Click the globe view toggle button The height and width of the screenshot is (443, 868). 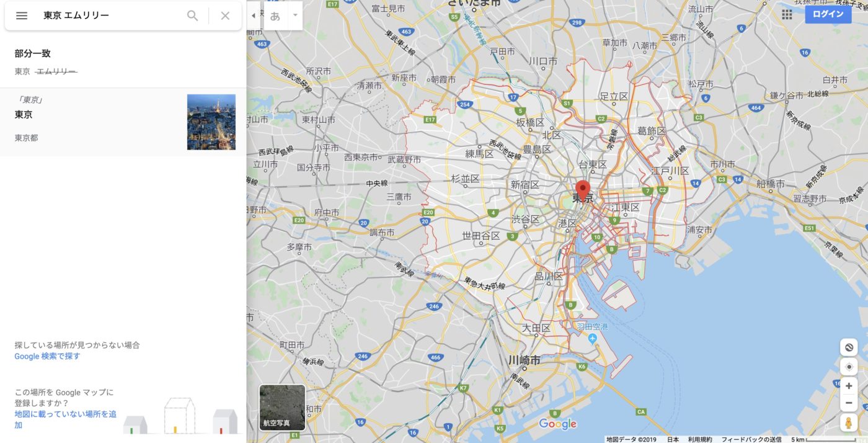[x=849, y=347]
